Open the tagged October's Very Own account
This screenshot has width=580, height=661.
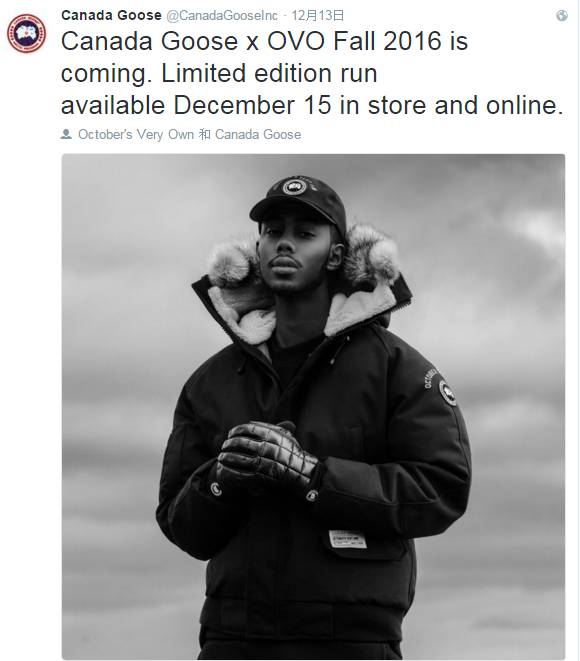click(136, 134)
